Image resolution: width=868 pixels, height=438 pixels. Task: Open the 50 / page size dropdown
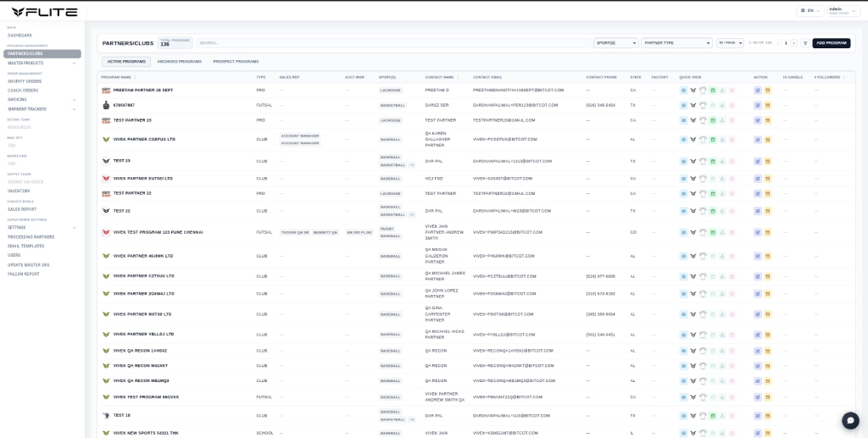[x=730, y=43]
